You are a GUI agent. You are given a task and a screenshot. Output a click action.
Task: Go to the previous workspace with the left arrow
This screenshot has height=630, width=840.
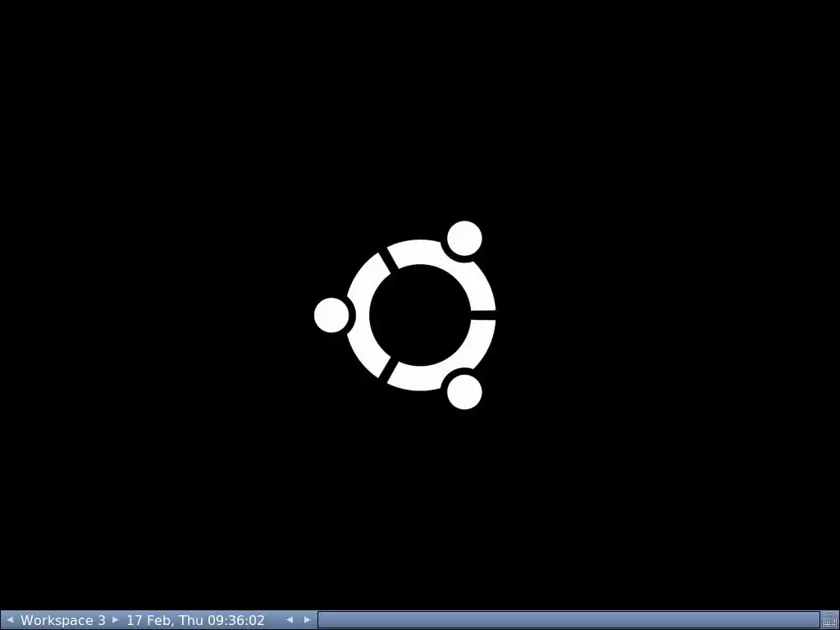(x=9, y=620)
